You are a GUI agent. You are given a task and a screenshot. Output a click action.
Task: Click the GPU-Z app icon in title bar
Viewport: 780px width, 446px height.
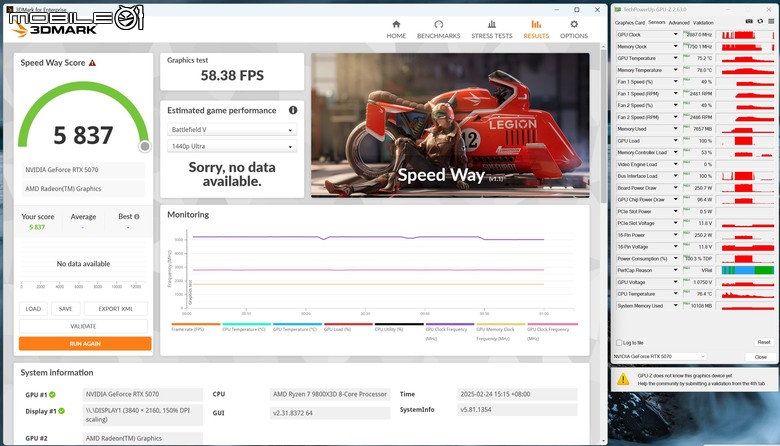pos(618,9)
